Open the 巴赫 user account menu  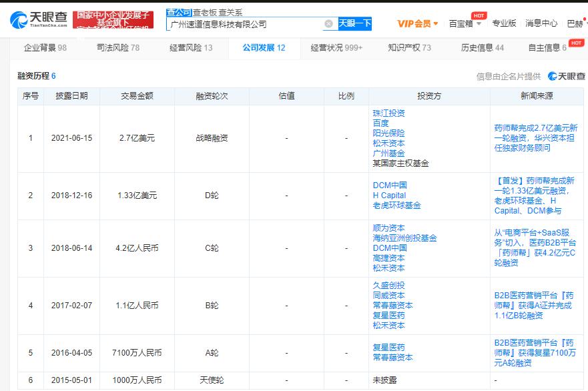pos(576,23)
